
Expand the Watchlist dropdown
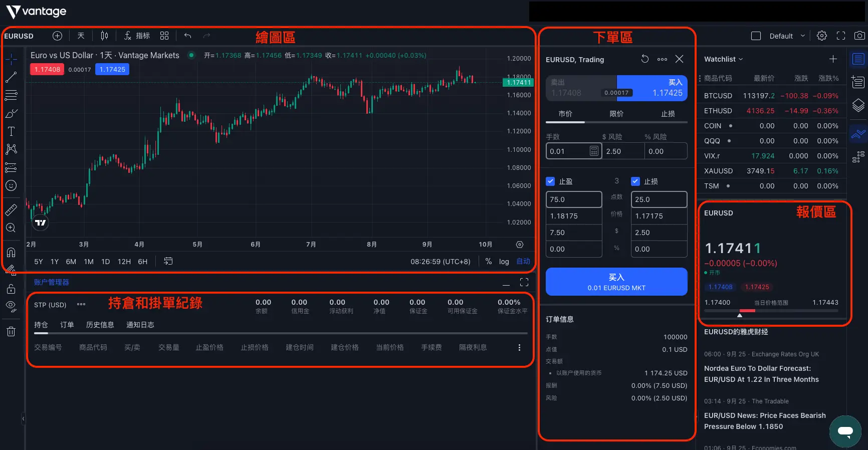point(723,59)
